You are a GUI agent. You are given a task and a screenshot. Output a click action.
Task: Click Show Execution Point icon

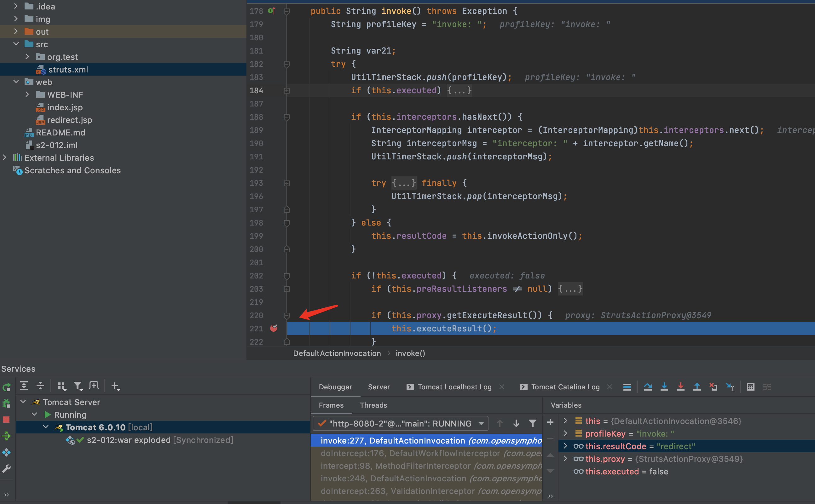coord(627,387)
